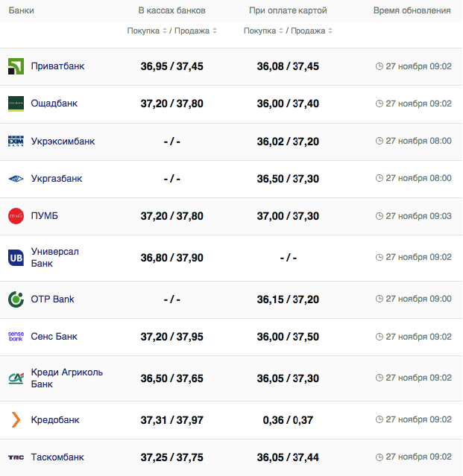Click the Приватбанк logo icon
463x476 pixels.
16,66
